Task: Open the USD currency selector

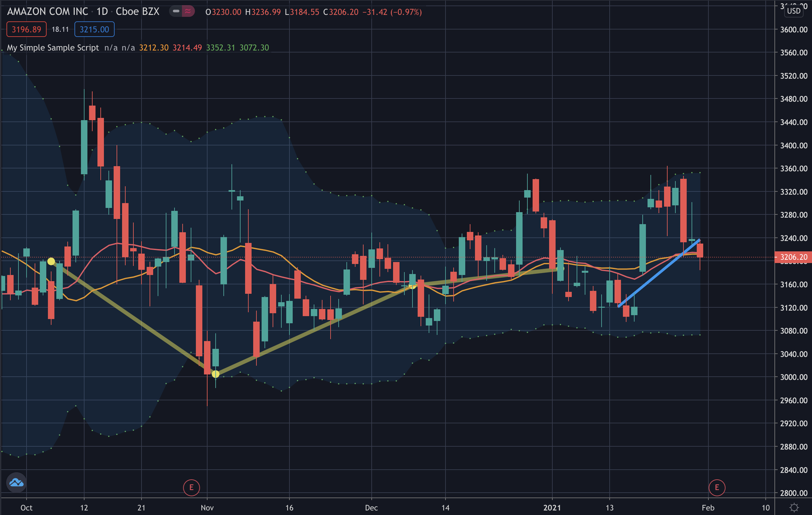Action: (794, 11)
